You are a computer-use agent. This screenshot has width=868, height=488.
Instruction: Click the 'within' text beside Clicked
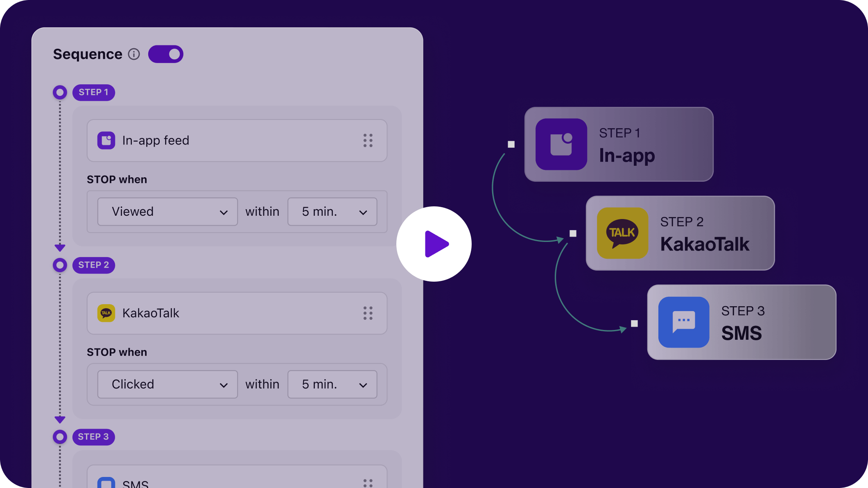pyautogui.click(x=262, y=384)
